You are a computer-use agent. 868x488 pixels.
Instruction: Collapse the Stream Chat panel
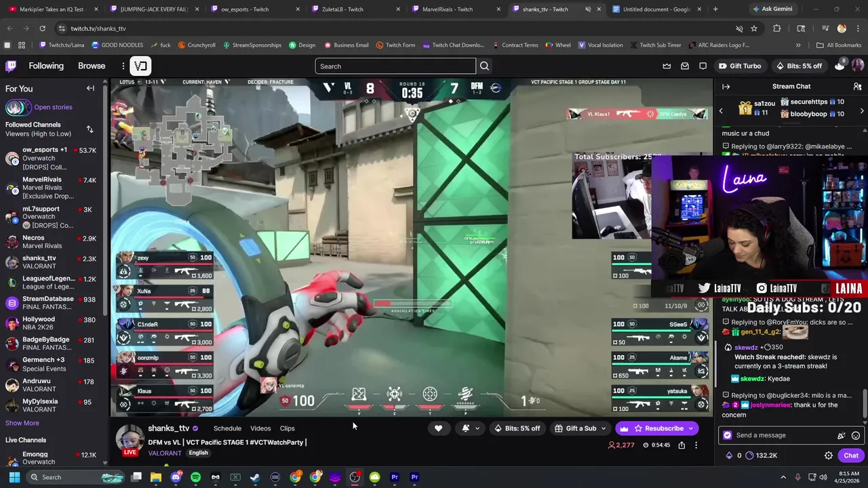[726, 86]
